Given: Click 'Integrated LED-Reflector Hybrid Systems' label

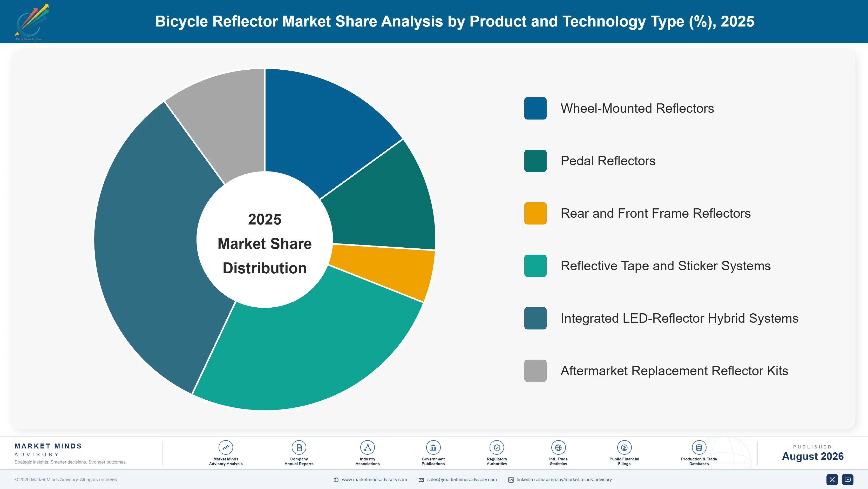Looking at the screenshot, I should (680, 318).
